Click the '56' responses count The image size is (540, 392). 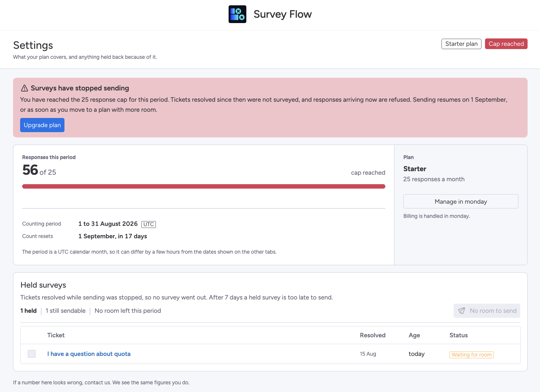[30, 170]
